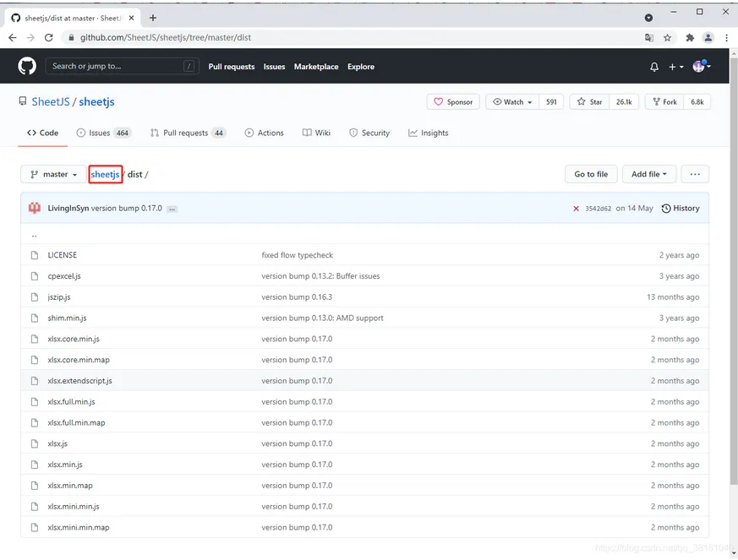Open the Chrome profile icon

pos(708,38)
